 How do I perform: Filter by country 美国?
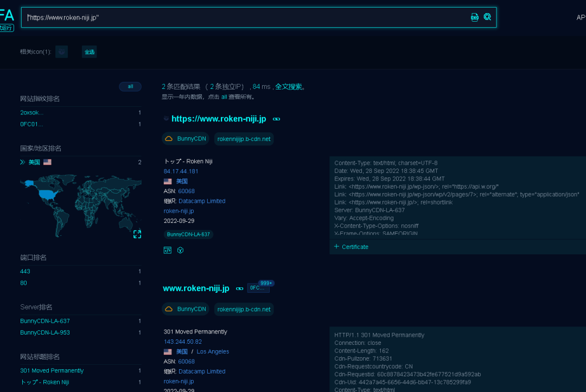[x=34, y=162]
